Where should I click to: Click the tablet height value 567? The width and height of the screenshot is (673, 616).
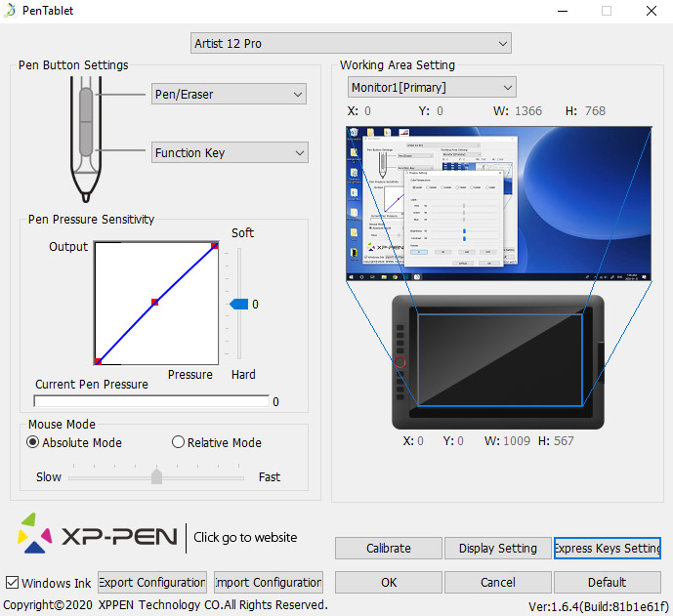point(564,441)
